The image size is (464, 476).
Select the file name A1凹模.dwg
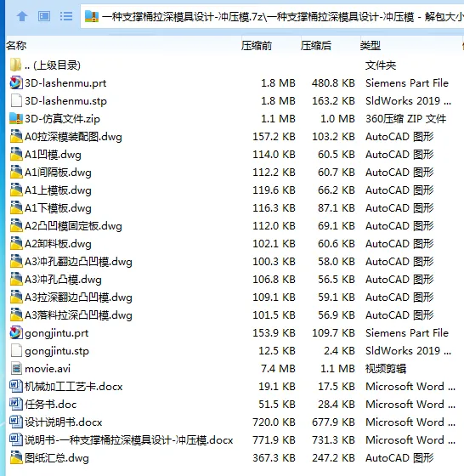click(x=53, y=155)
